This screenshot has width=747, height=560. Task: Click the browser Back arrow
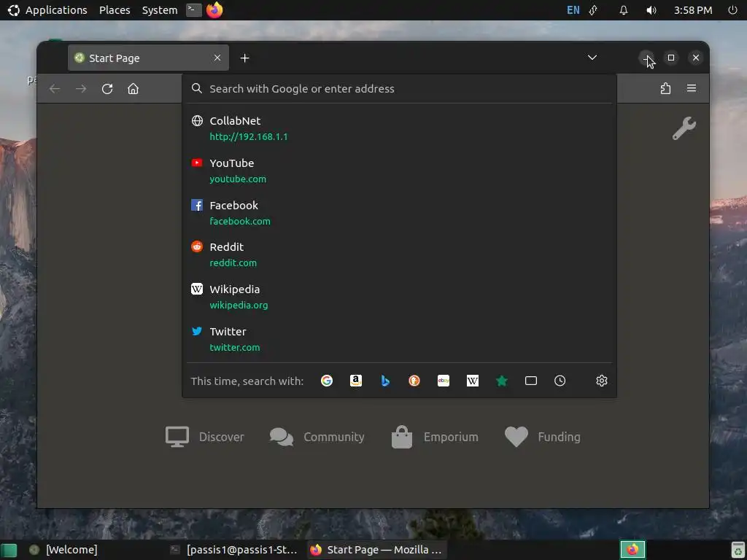pos(55,88)
